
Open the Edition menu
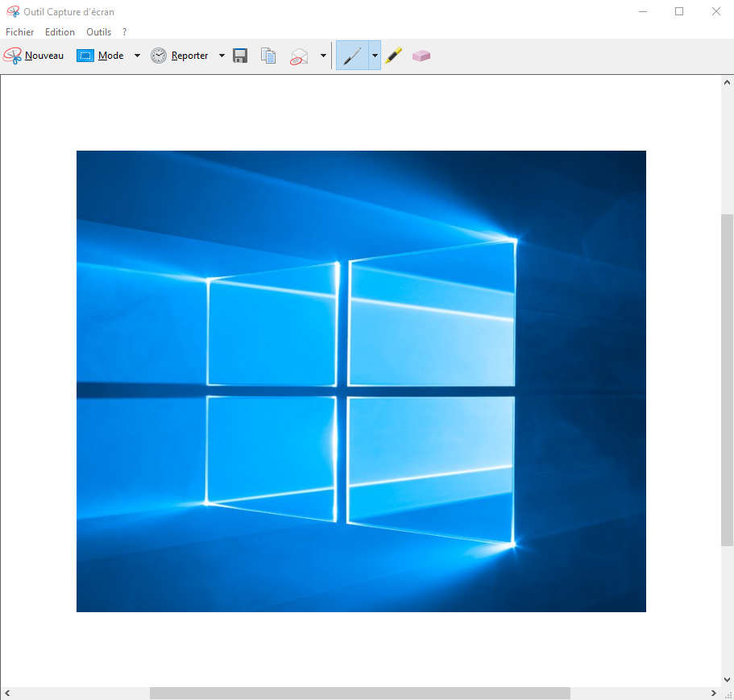pyautogui.click(x=60, y=32)
